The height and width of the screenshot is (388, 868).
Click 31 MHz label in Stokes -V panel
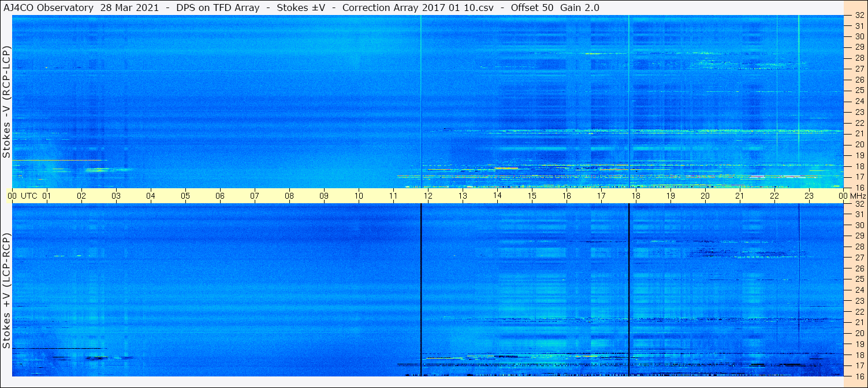tap(859, 25)
